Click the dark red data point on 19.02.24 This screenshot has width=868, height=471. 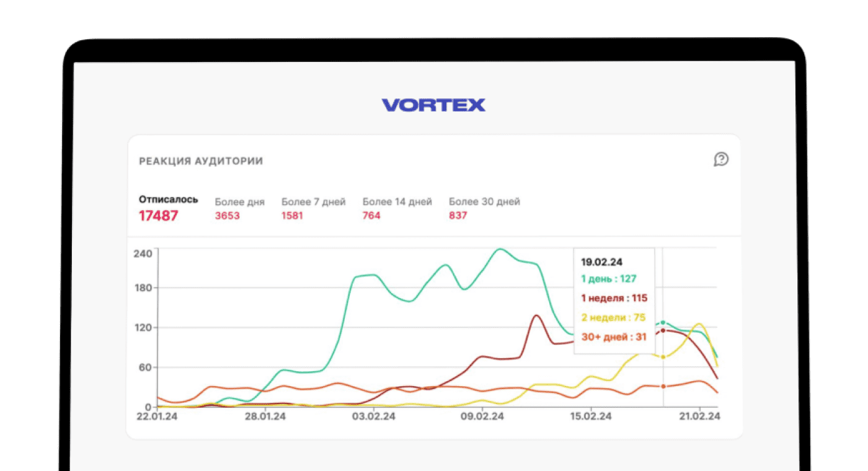[x=663, y=330]
